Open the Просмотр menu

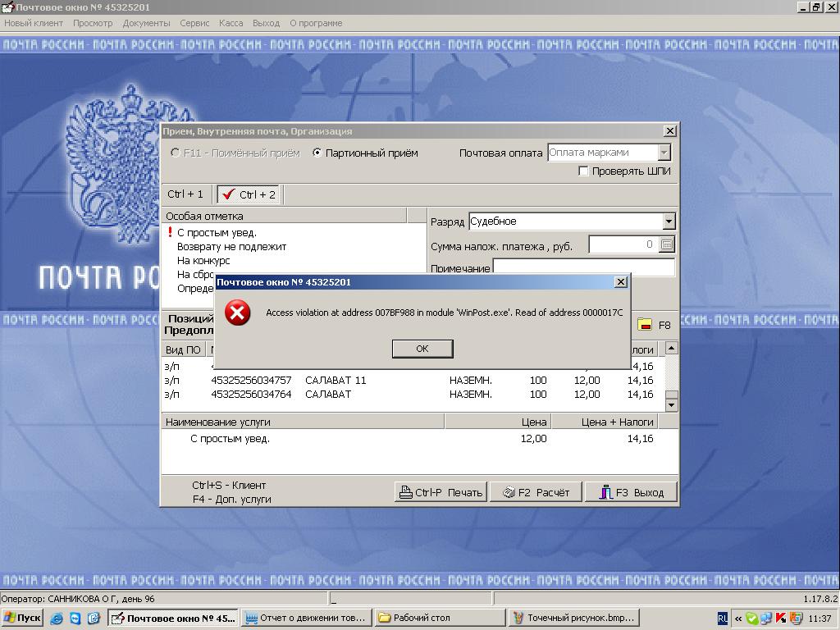pos(93,23)
